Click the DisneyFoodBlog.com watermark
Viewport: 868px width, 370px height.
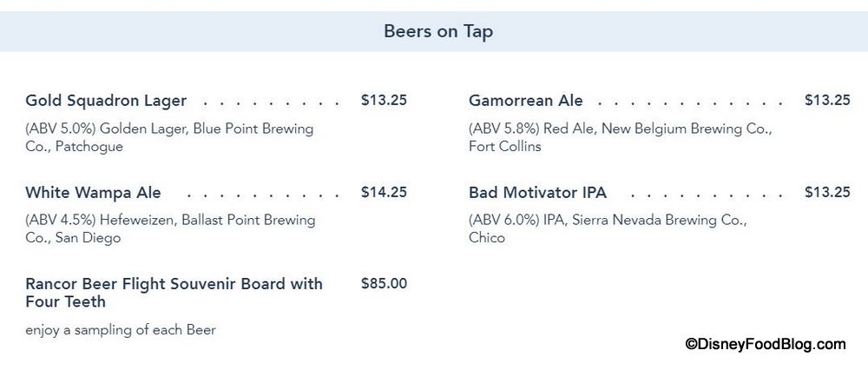click(x=765, y=345)
